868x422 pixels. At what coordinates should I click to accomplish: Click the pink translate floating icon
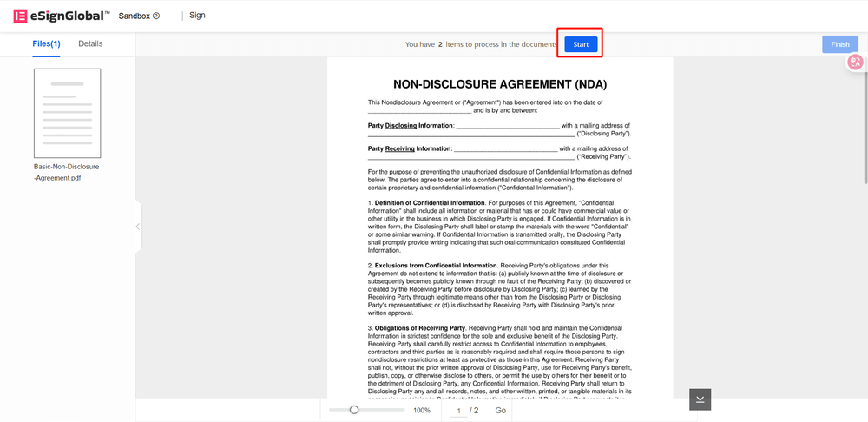click(x=855, y=63)
